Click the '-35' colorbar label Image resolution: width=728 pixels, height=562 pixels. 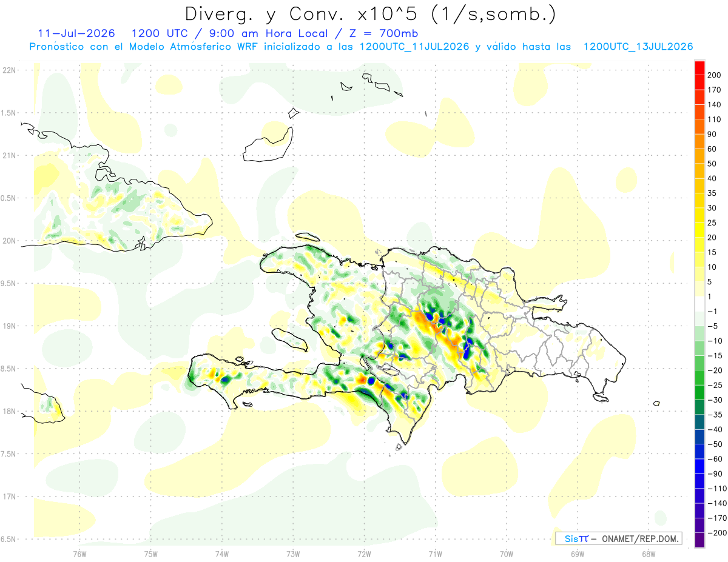click(x=715, y=415)
